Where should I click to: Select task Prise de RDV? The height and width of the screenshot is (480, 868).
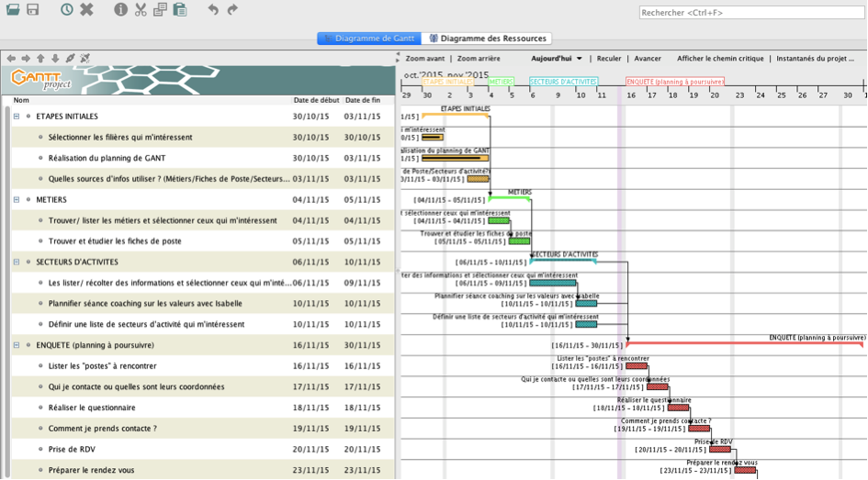pyautogui.click(x=72, y=450)
